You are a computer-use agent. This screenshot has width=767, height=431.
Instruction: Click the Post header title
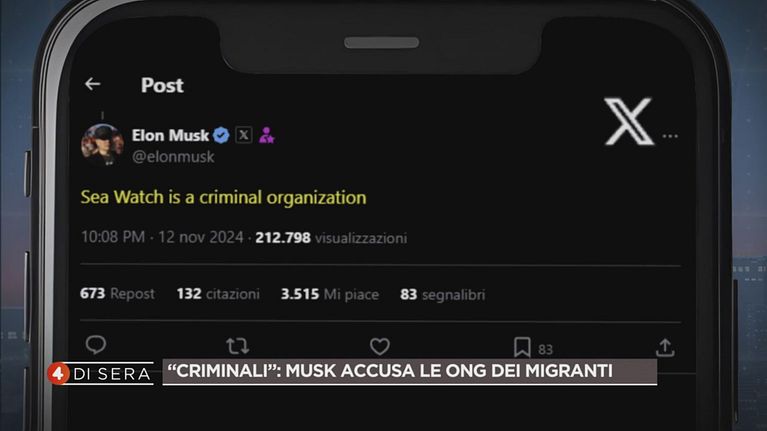click(x=162, y=85)
